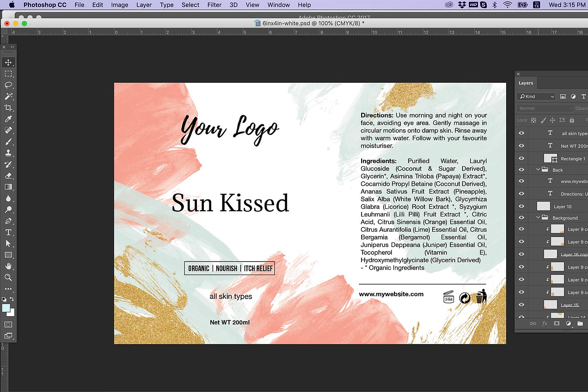The width and height of the screenshot is (588, 392).
Task: Select the Dodge tool
Action: (8, 209)
